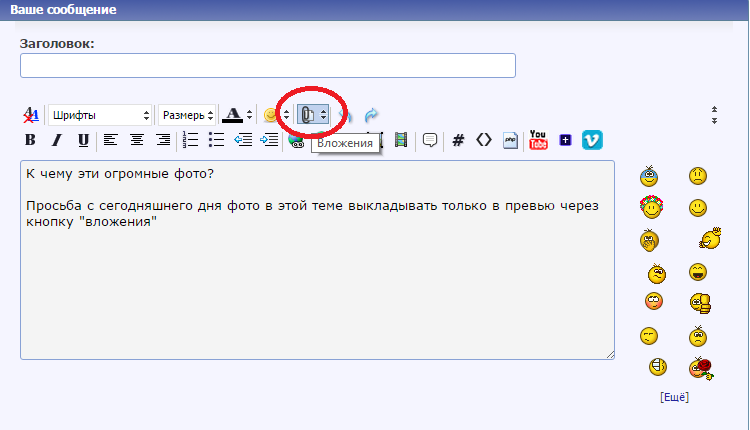Viewport: 750px width, 430px height.
Task: Open the Шрифты font dropdown
Action: (100, 115)
